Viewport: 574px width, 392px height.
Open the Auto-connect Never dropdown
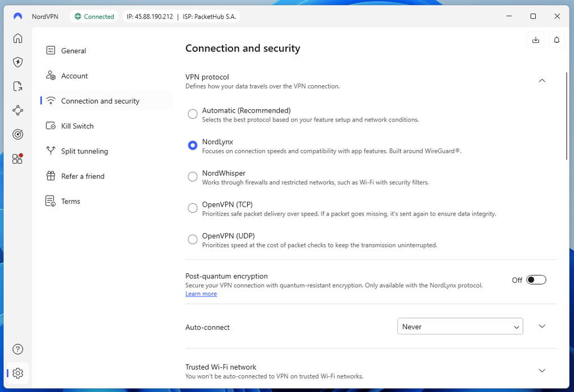[x=460, y=326]
